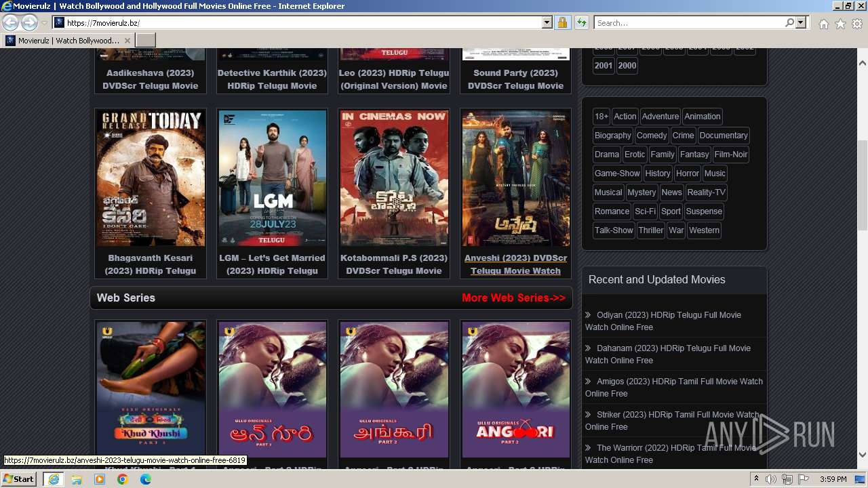Open Bhagavanth Kesari poster
The width and height of the screenshot is (868, 488).
[x=151, y=178]
